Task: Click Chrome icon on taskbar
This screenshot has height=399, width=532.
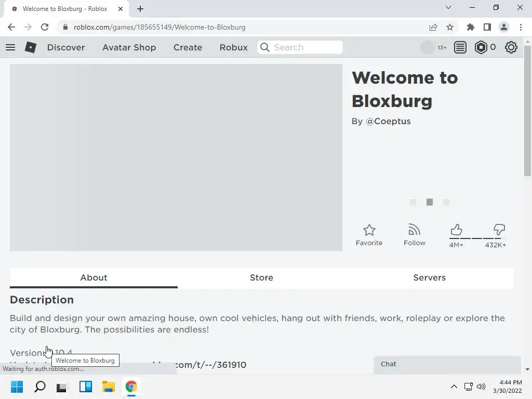Action: click(131, 387)
